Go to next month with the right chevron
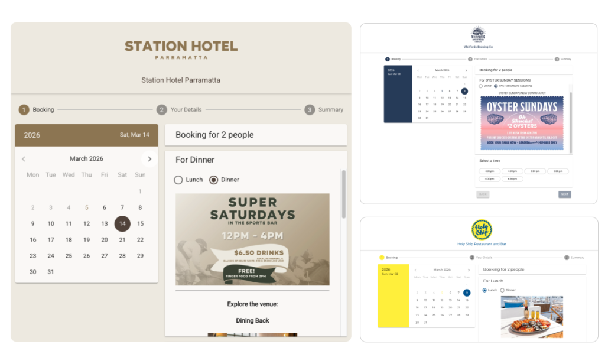The height and width of the screenshot is (364, 605). 149,158
